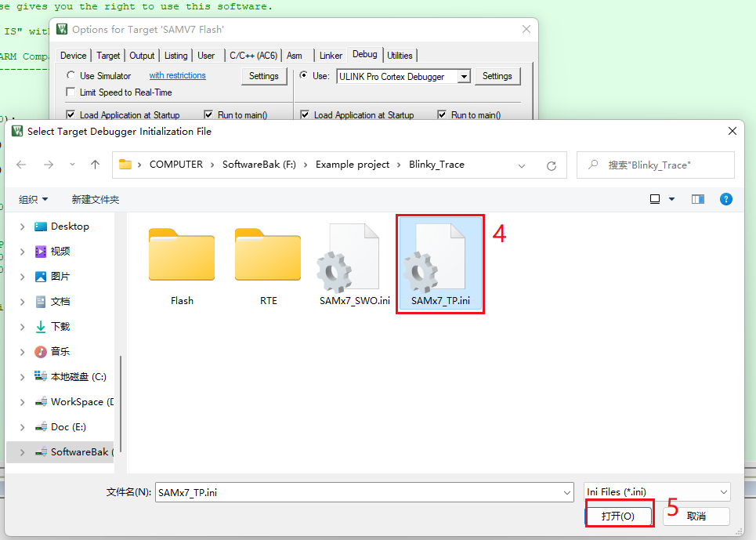Switch to the Utilities tab
This screenshot has height=540, width=756.
[400, 56]
